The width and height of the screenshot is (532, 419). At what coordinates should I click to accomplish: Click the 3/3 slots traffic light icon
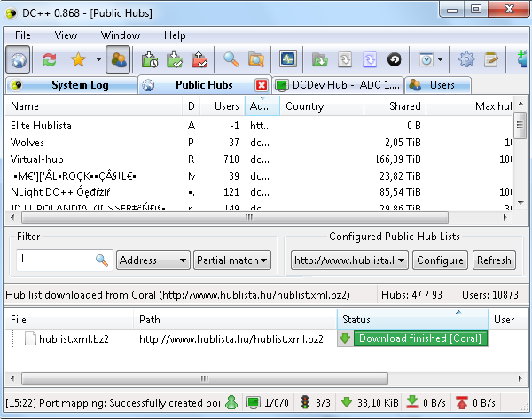(x=305, y=402)
